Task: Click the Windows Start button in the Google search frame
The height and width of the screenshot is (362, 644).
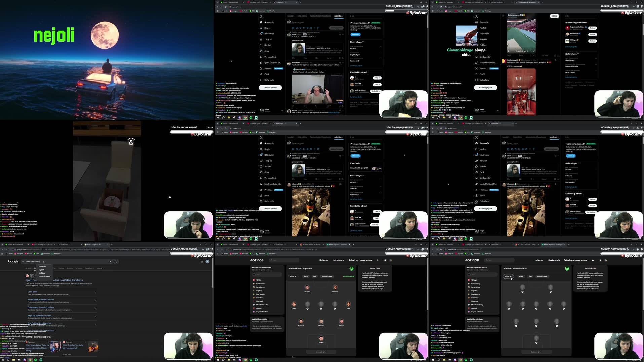Action: click(x=2, y=360)
